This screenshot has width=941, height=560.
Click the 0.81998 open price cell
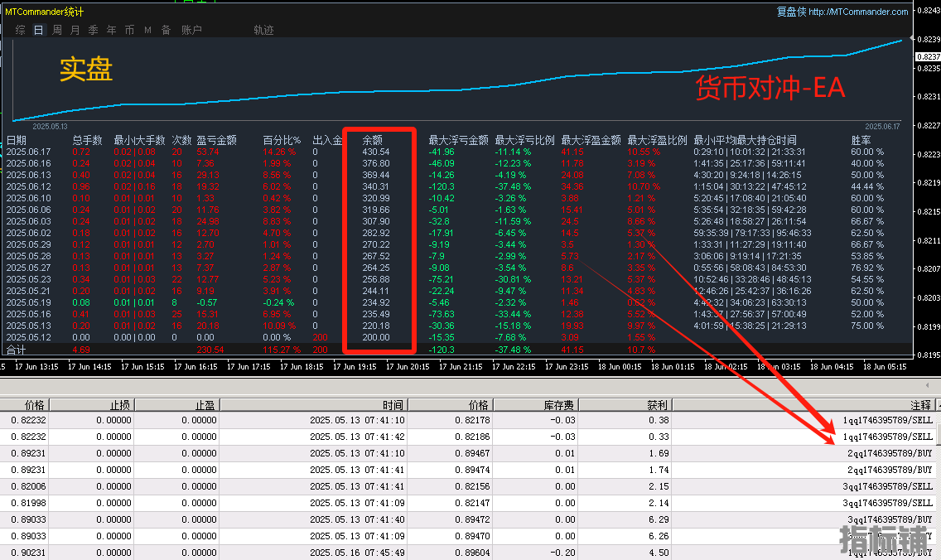coord(28,503)
